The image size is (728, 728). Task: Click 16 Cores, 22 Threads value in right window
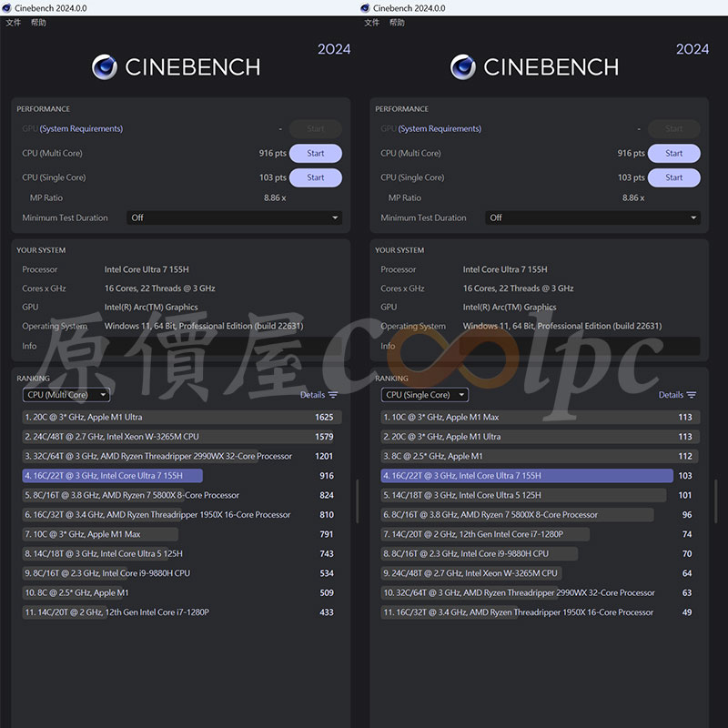[518, 288]
